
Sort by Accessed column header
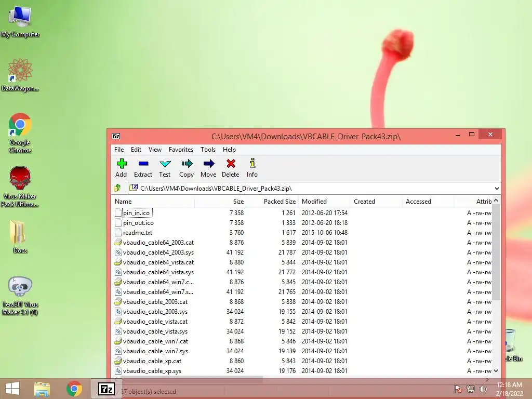pyautogui.click(x=428, y=202)
